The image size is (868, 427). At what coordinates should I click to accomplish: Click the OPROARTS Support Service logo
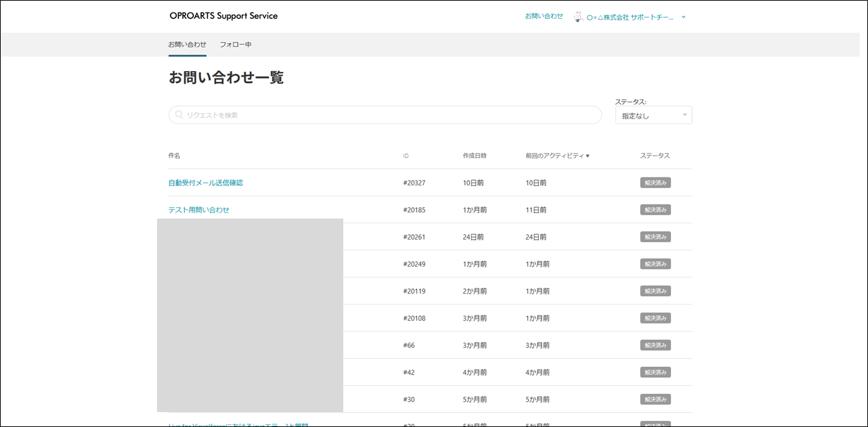[x=223, y=16]
